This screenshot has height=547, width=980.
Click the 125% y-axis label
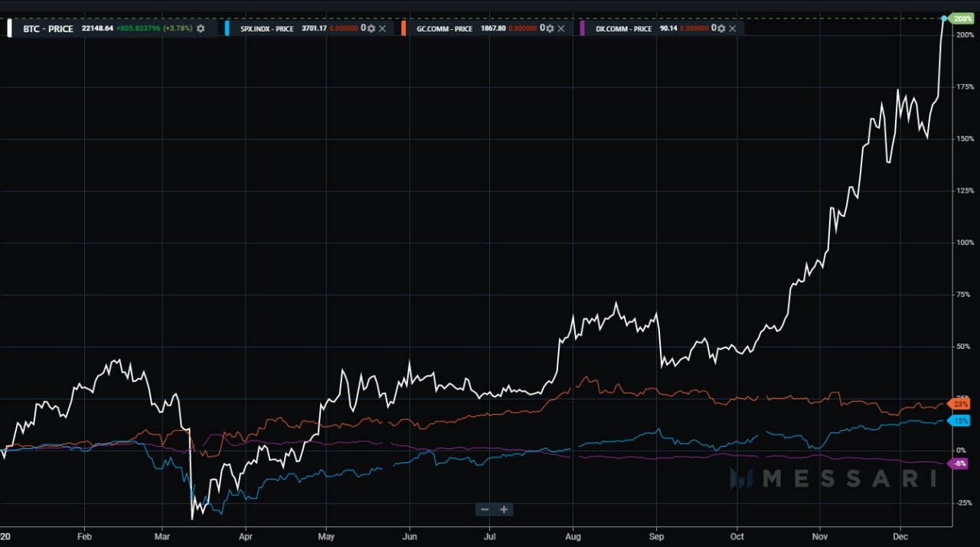click(965, 191)
